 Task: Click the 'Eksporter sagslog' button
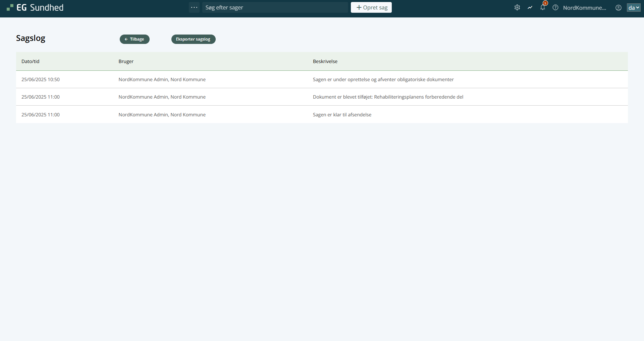point(193,39)
